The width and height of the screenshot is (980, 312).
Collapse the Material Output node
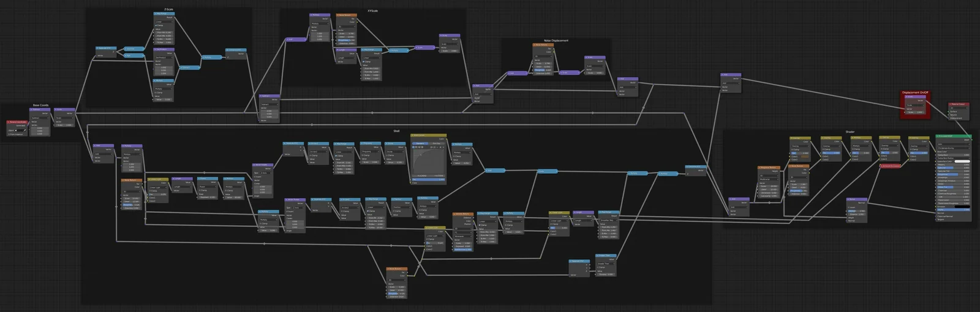951,105
